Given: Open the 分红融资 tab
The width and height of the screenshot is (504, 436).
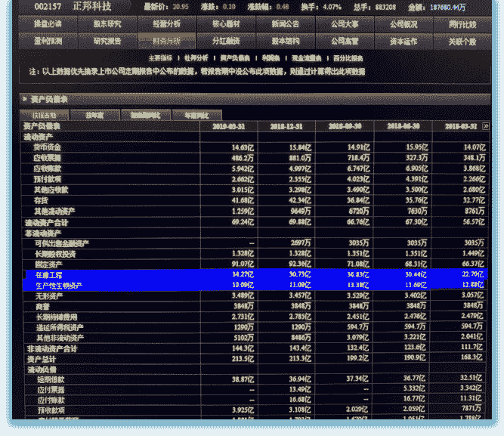Looking at the screenshot, I should [224, 42].
